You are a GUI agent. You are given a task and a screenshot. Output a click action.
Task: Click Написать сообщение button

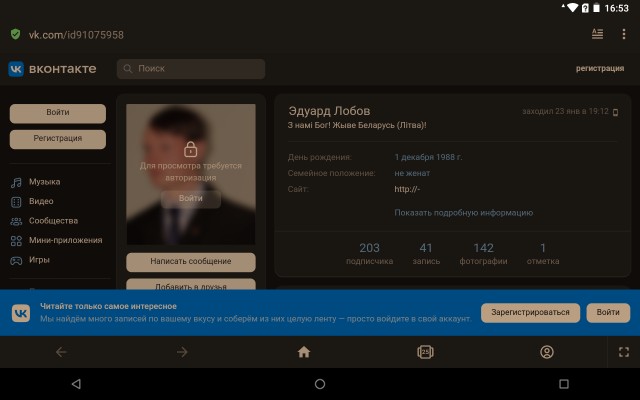(x=191, y=262)
